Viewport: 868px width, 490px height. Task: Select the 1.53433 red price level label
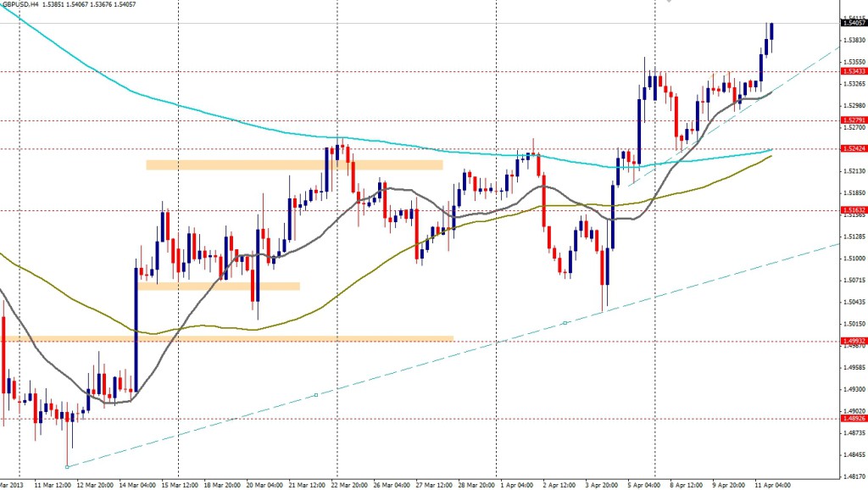[853, 72]
